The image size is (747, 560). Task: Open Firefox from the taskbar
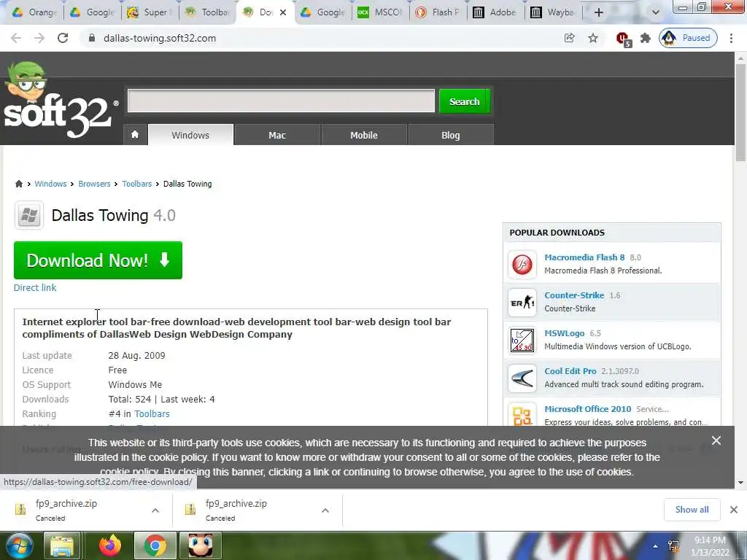point(110,545)
